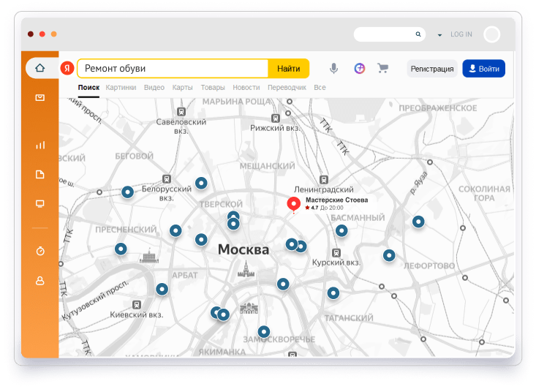
Task: Click the magnifier in the top search pill
Action: [418, 34]
